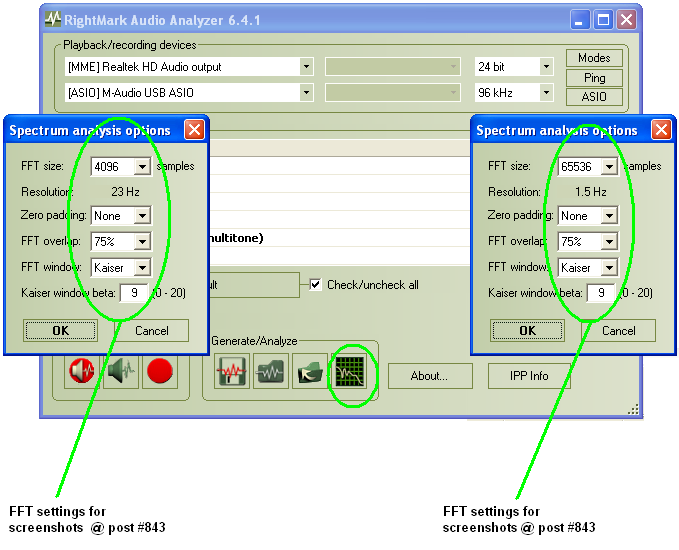Click the ASIO button

click(x=594, y=97)
